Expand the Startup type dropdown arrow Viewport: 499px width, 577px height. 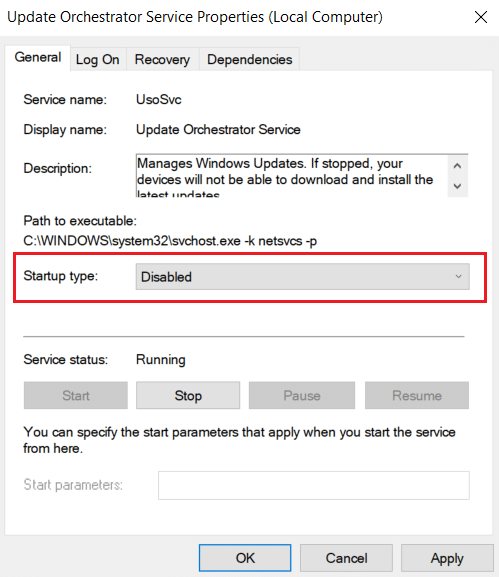tap(458, 276)
